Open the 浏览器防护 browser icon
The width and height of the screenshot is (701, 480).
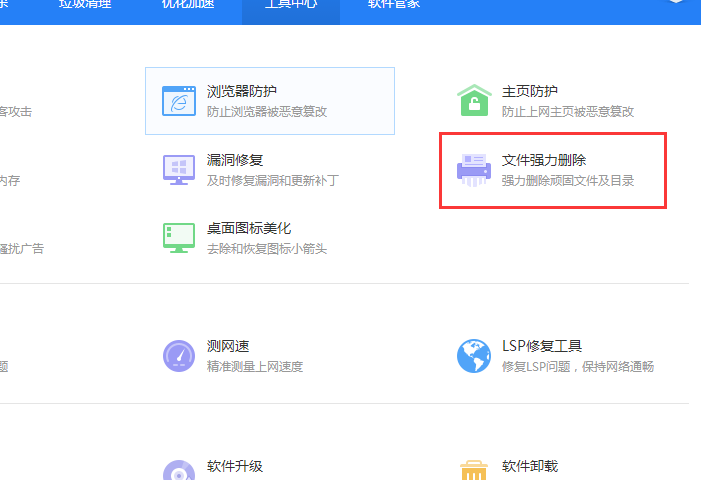pos(179,101)
